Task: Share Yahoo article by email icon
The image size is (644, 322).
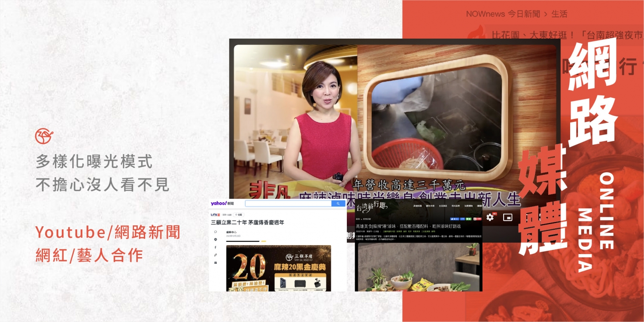Action: coord(216,262)
